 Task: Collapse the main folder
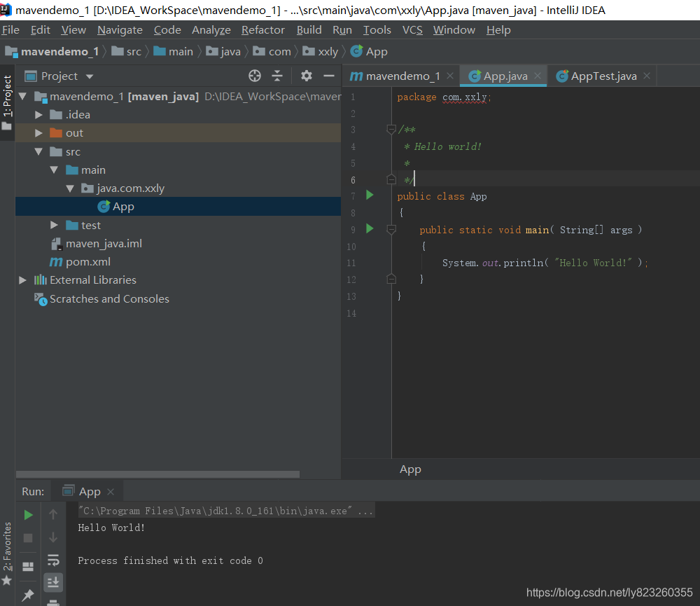[55, 170]
